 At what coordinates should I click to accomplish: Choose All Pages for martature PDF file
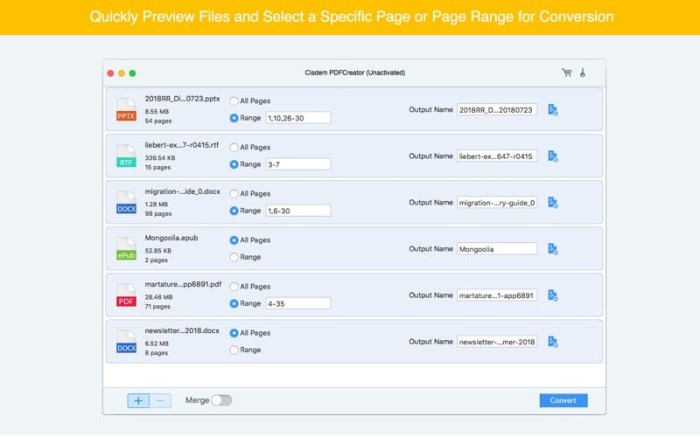coord(234,287)
